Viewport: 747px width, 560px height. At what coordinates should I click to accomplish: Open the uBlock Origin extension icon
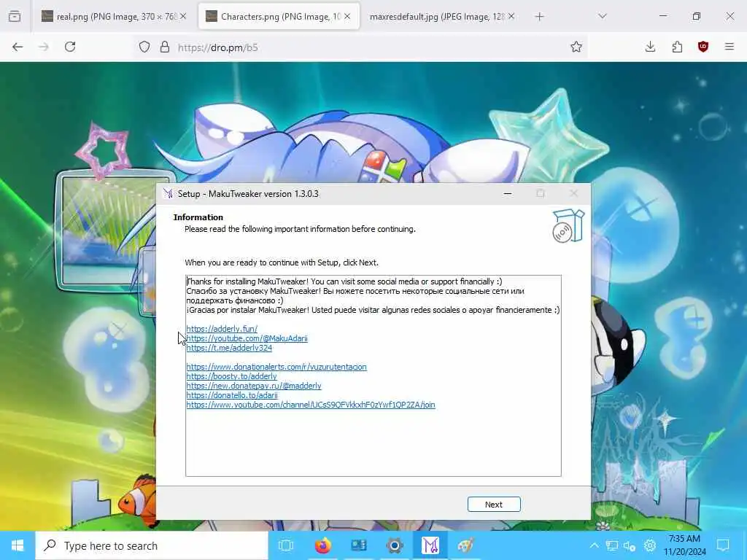pos(703,47)
